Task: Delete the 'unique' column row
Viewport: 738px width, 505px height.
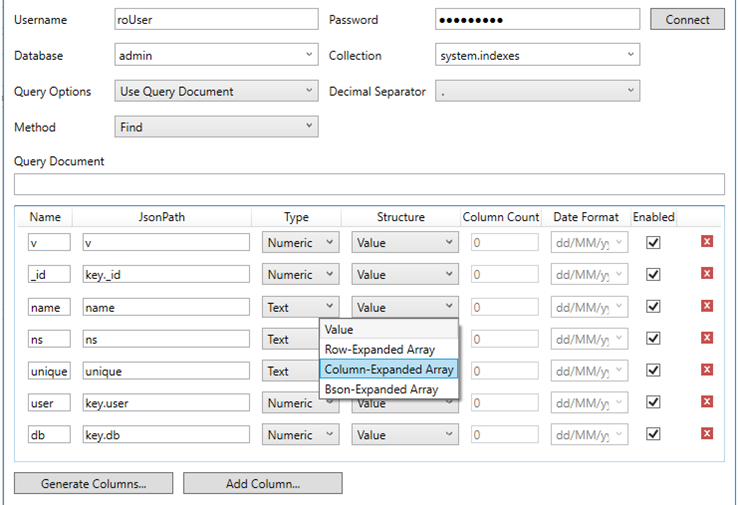Action: click(707, 370)
